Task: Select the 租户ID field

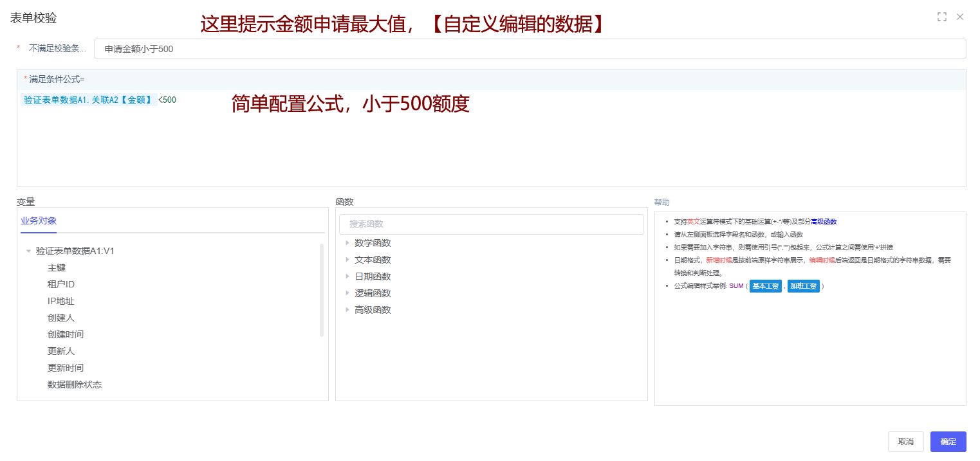Action: point(60,285)
